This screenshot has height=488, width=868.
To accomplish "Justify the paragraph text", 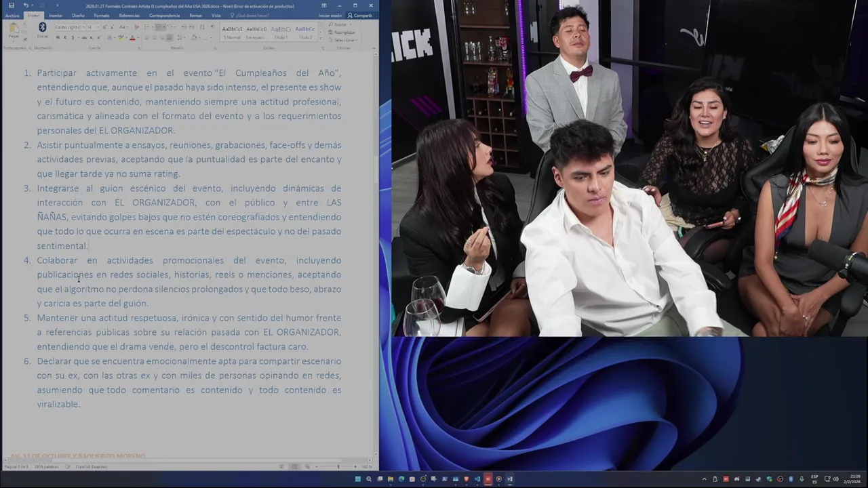I will pos(170,37).
